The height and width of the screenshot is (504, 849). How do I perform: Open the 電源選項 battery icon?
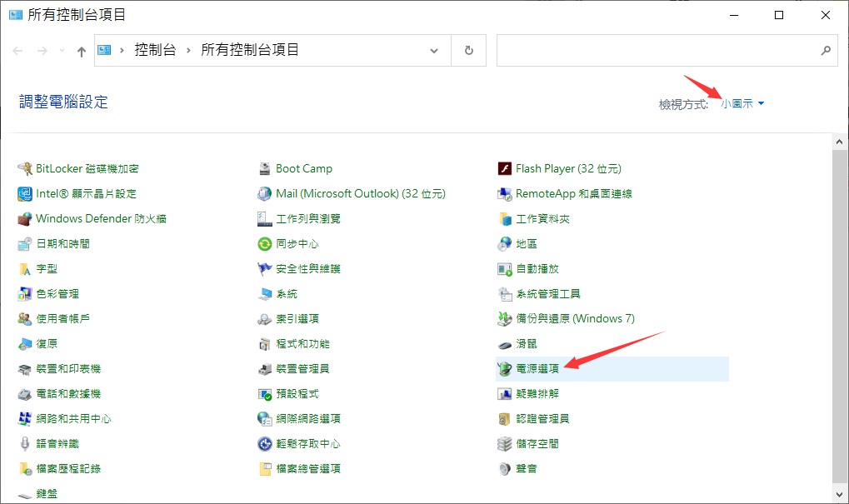pyautogui.click(x=505, y=369)
